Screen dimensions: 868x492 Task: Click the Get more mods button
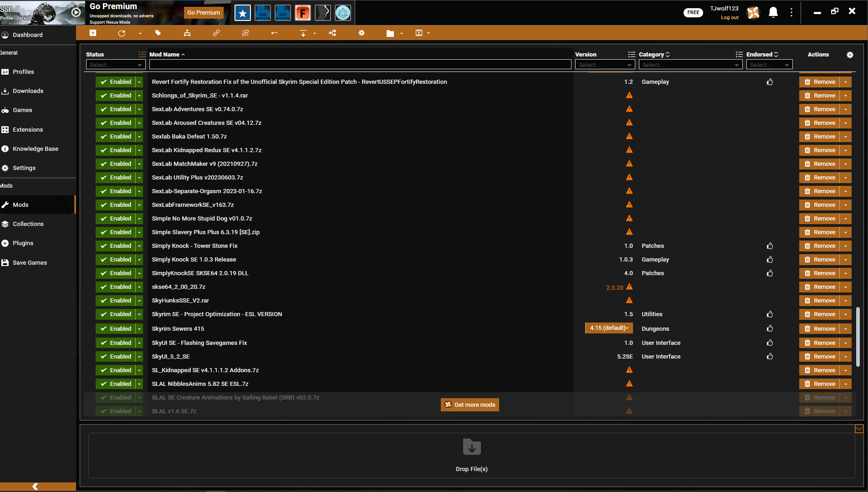click(x=470, y=405)
